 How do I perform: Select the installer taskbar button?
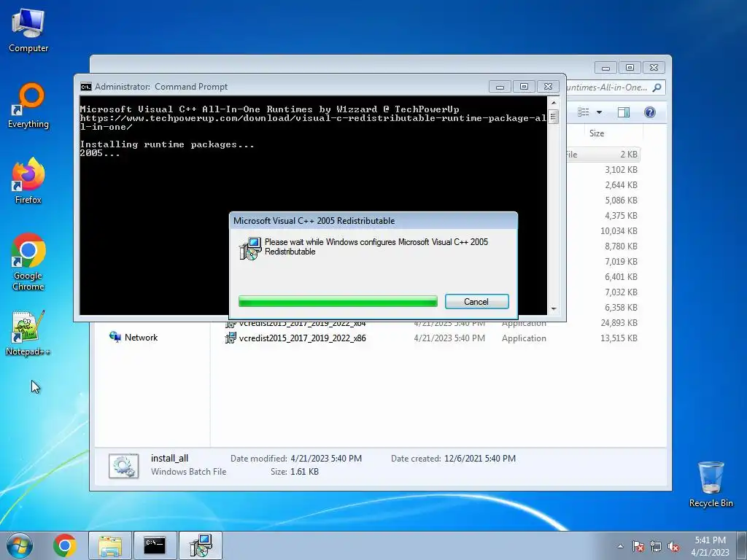tap(200, 545)
